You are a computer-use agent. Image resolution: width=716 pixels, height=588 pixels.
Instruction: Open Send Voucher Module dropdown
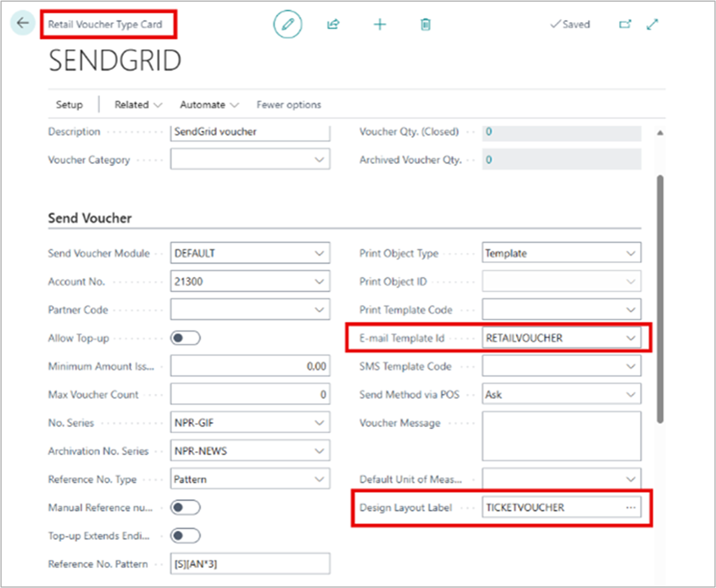pyautogui.click(x=319, y=253)
